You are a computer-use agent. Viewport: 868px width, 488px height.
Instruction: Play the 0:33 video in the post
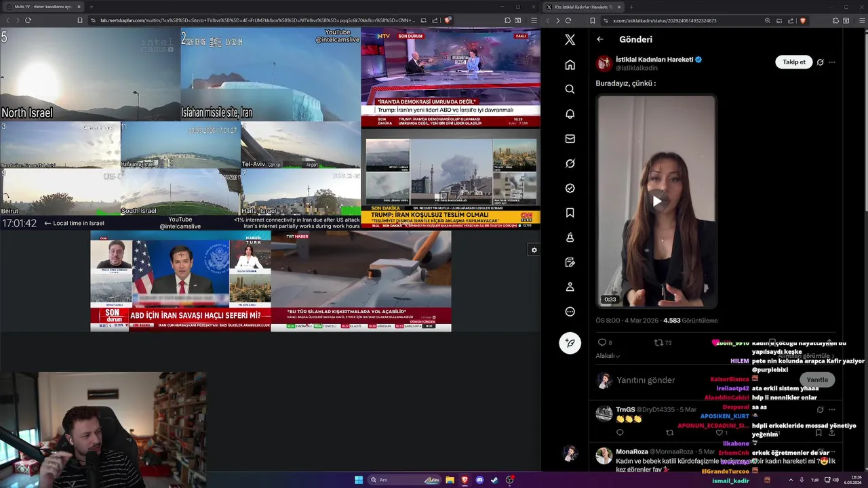pos(656,201)
